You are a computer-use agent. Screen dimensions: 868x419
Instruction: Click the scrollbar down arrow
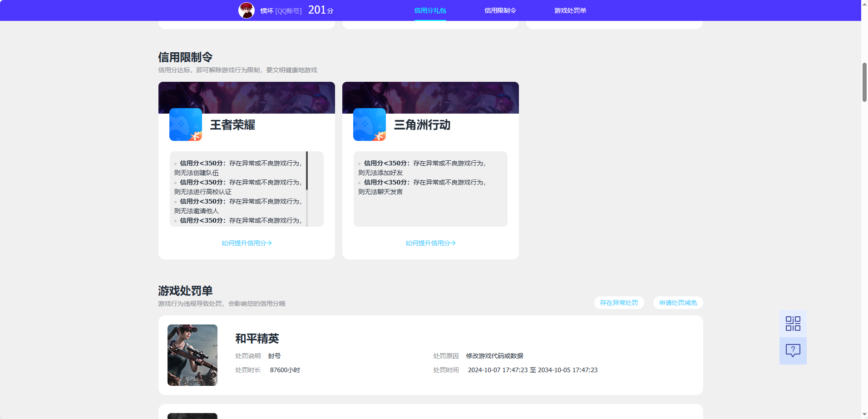click(x=864, y=415)
